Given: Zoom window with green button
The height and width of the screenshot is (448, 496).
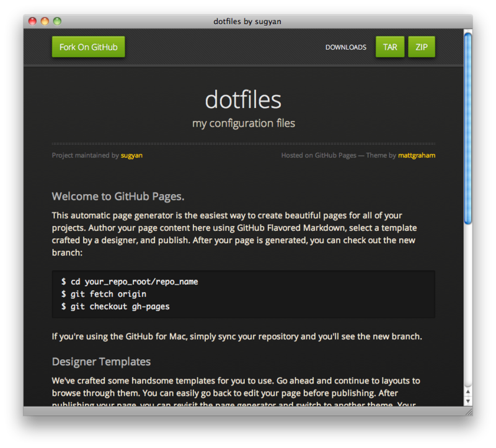Looking at the screenshot, I should point(57,21).
